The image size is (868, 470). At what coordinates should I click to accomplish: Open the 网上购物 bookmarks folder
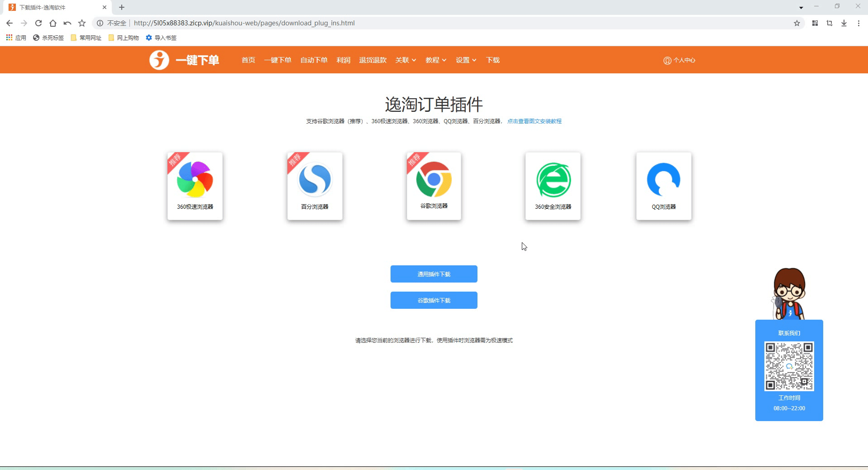(124, 38)
